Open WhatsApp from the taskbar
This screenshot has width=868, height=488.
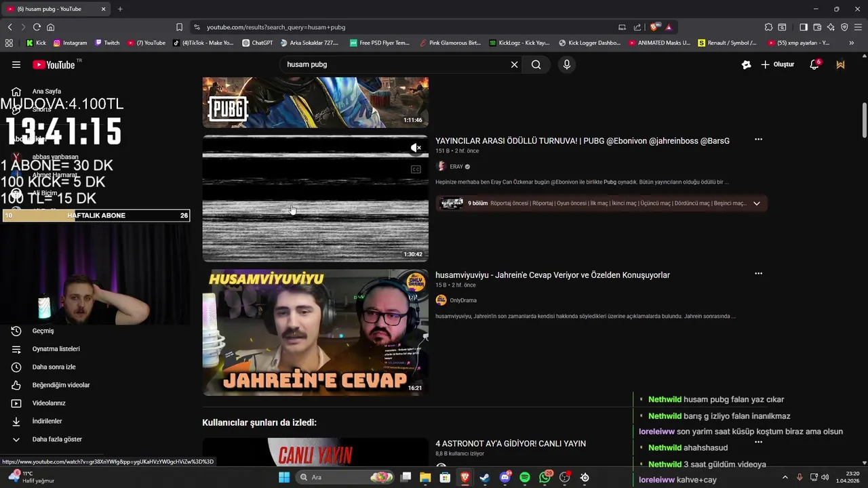point(545,477)
